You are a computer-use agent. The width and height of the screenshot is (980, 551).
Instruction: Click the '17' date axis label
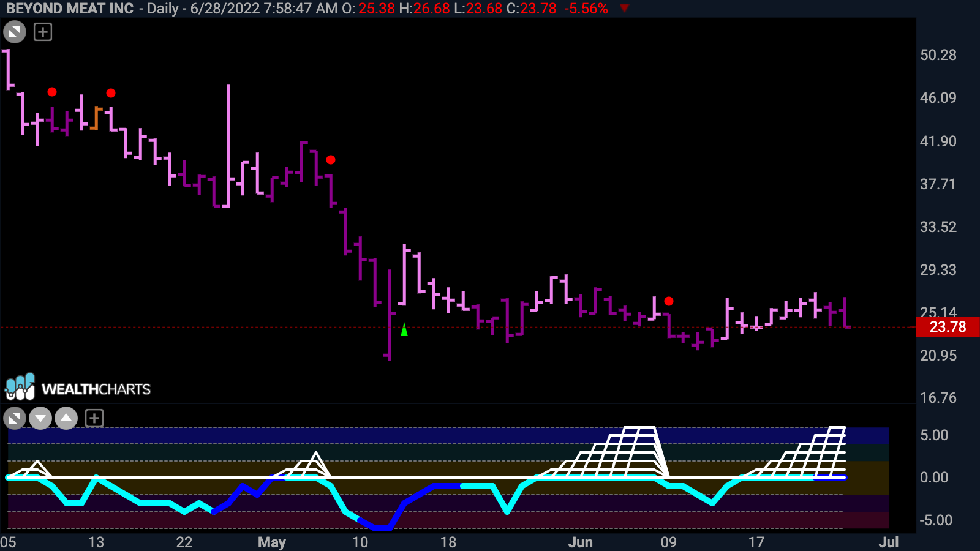756,542
